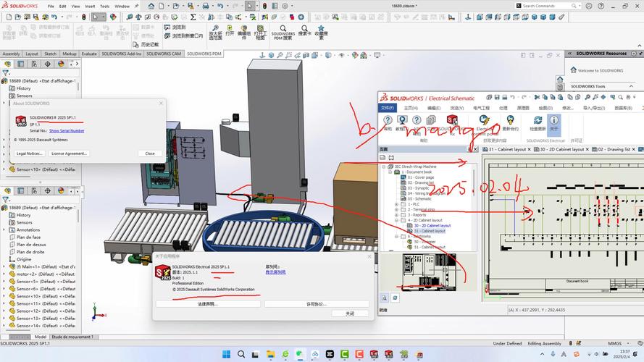Click the Home icon in SOLIDWORKS Resources pane
The height and width of the screenshot is (362, 644).
click(x=573, y=70)
